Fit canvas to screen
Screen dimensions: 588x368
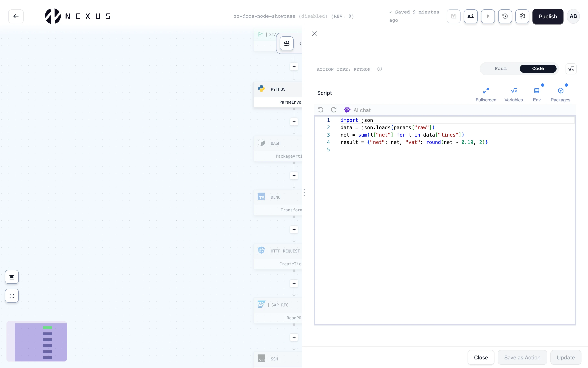(x=12, y=296)
